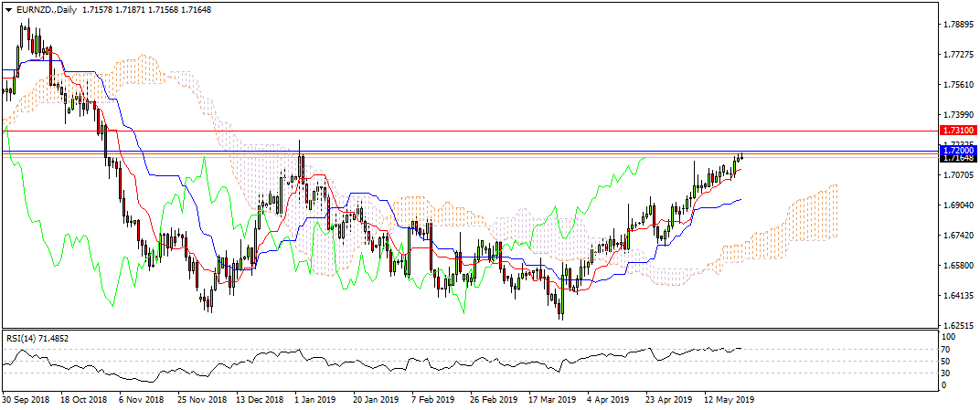This screenshot has width=980, height=410.
Task: Click the red 1.73100 price level tag
Action: [x=956, y=131]
